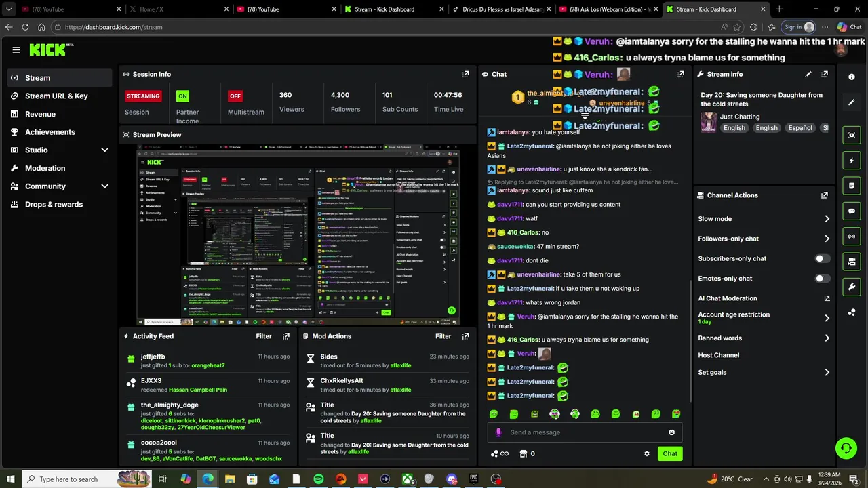
Task: Pop out the Mod Actions panel
Action: coord(465,336)
